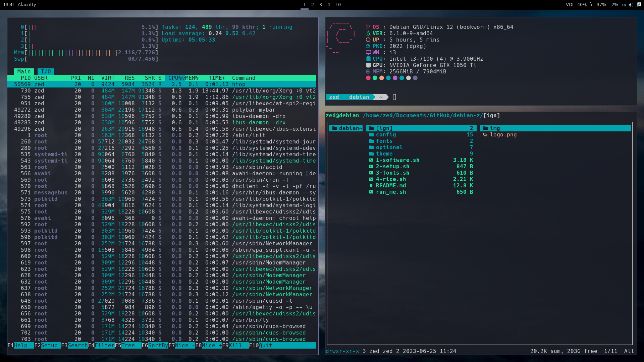The height and width of the screenshot is (362, 644).
Task: Click the shell script icon beside run_me.sh
Action: [x=371, y=192]
